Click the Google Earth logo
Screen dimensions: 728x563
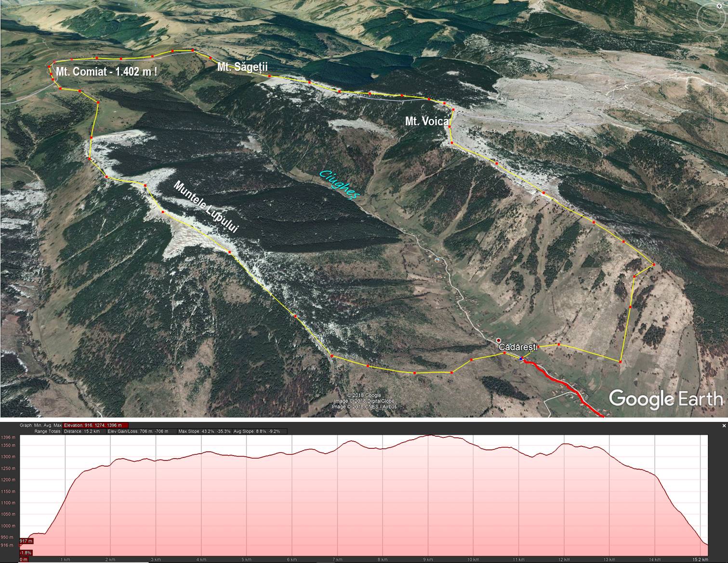(666, 399)
